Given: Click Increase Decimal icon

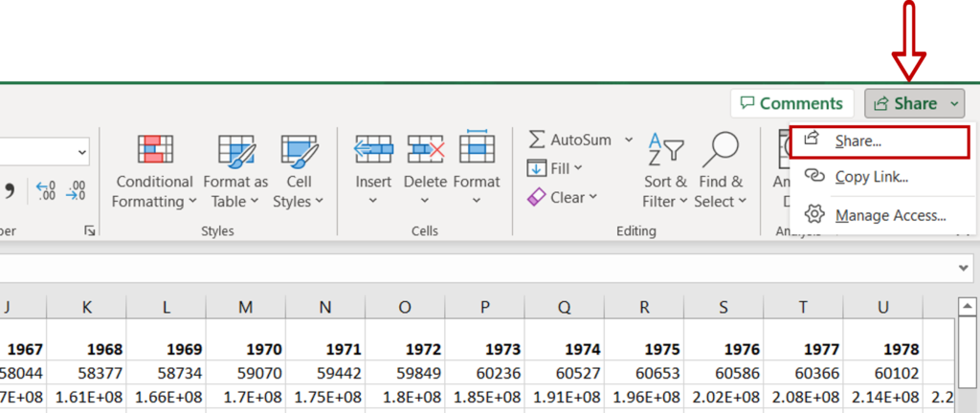Looking at the screenshot, I should 46,190.
